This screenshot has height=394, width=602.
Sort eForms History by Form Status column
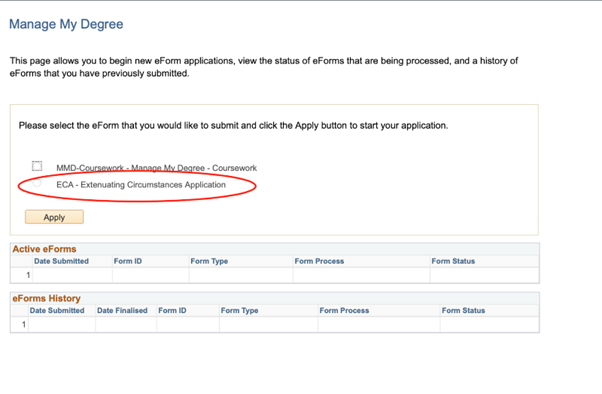(463, 310)
